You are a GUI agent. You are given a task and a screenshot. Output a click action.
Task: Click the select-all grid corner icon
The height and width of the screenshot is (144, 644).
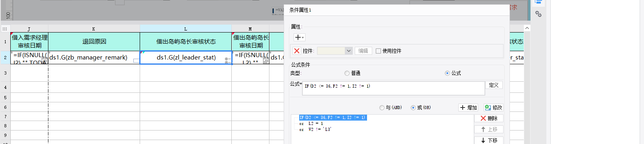click(x=5, y=29)
